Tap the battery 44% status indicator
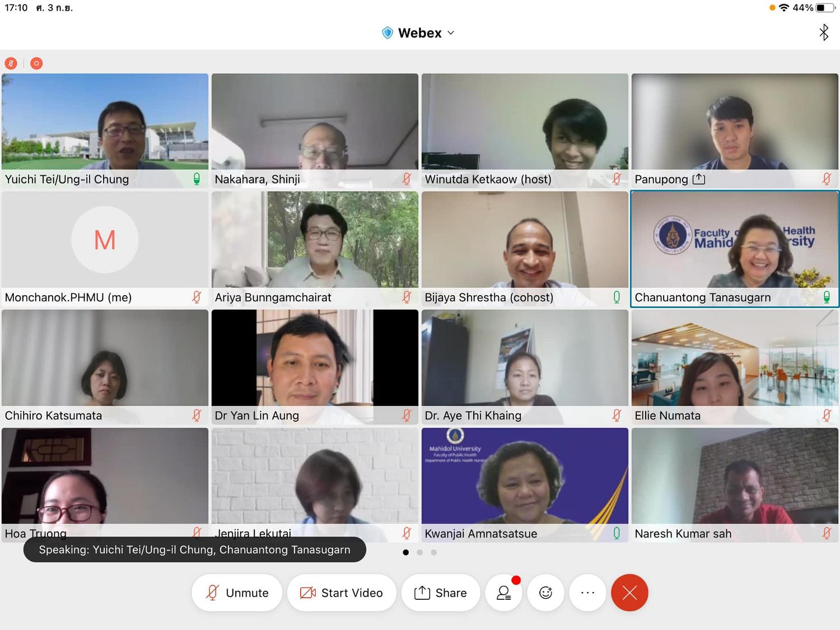The height and width of the screenshot is (630, 840). coord(813,8)
